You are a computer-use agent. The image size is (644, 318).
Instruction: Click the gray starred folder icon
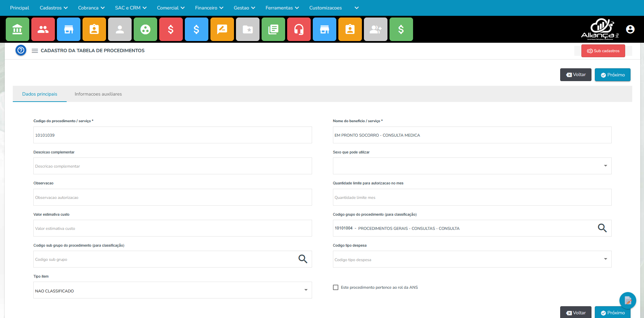click(x=248, y=30)
